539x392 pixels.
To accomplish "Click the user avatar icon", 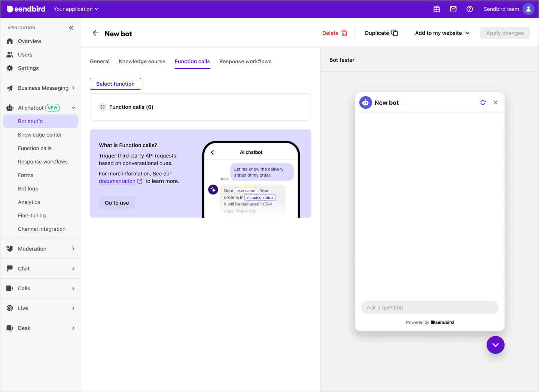I will click(x=529, y=9).
